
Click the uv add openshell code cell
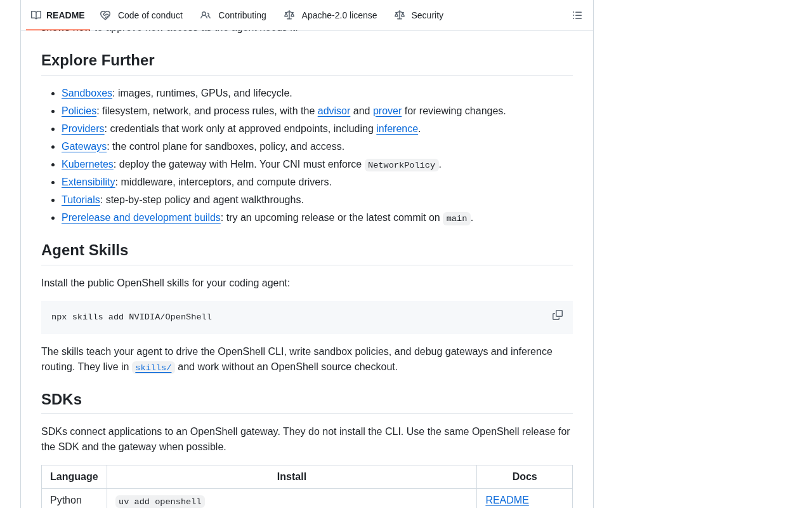click(160, 502)
